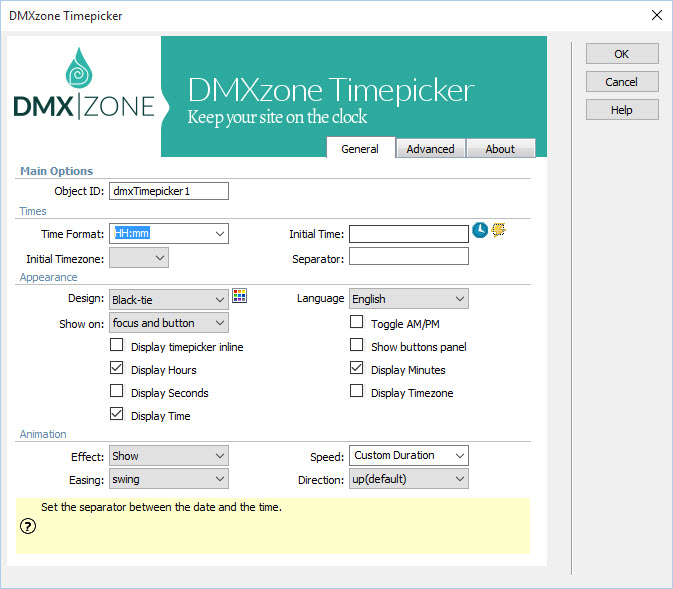673x589 pixels.
Task: Open the Initial Timezone dropdown
Action: [x=139, y=258]
